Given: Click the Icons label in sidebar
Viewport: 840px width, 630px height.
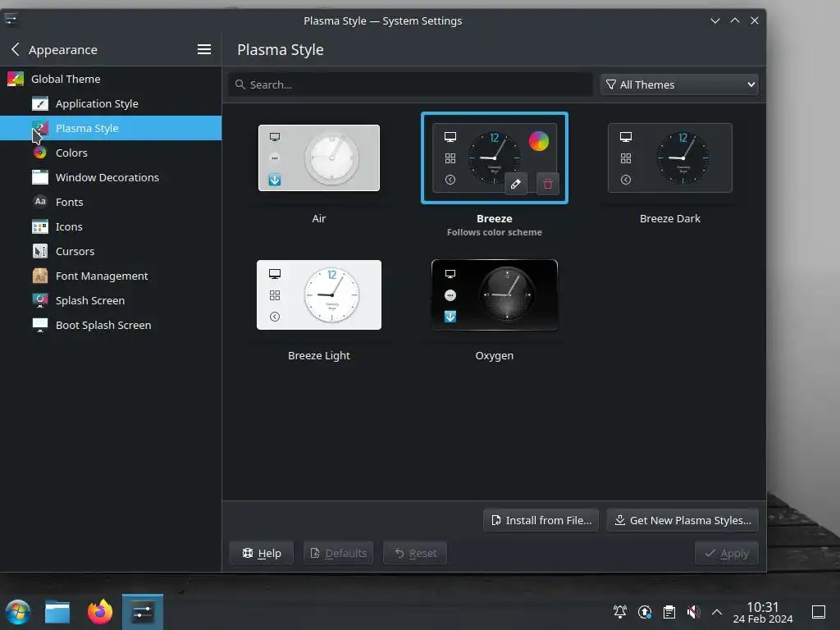Looking at the screenshot, I should 69,226.
